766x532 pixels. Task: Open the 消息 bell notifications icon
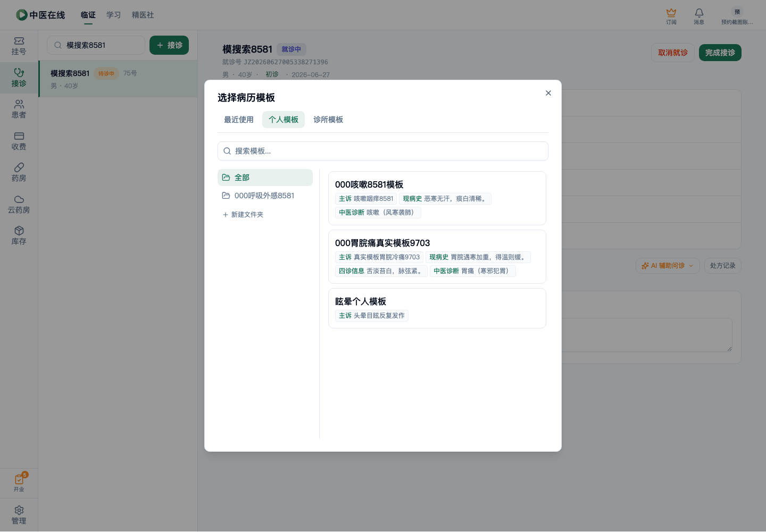pyautogui.click(x=699, y=16)
